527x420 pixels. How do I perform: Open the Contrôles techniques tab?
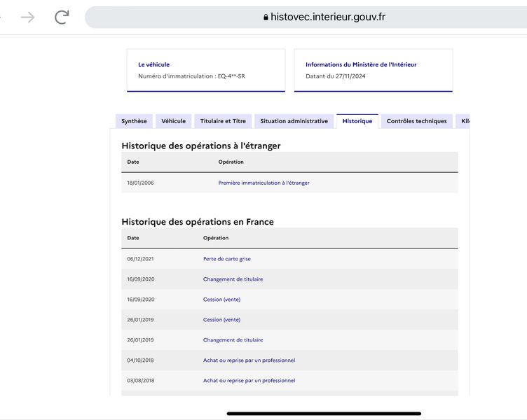(x=417, y=121)
